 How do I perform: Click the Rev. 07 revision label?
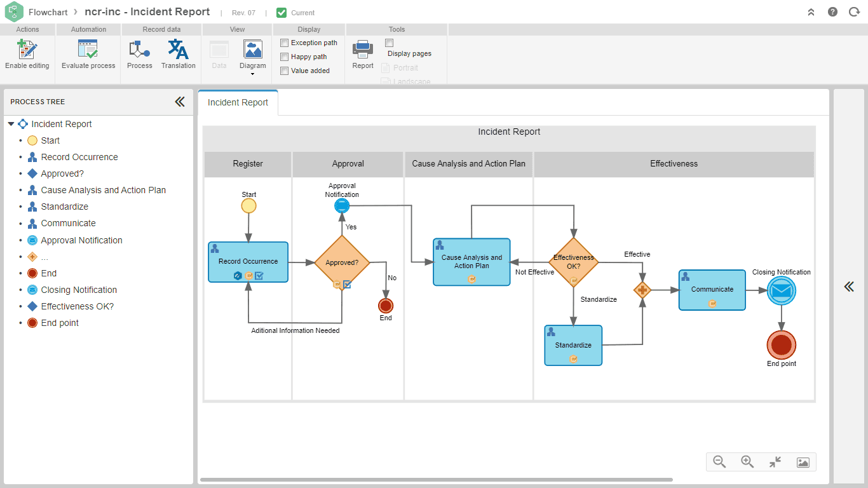point(243,13)
